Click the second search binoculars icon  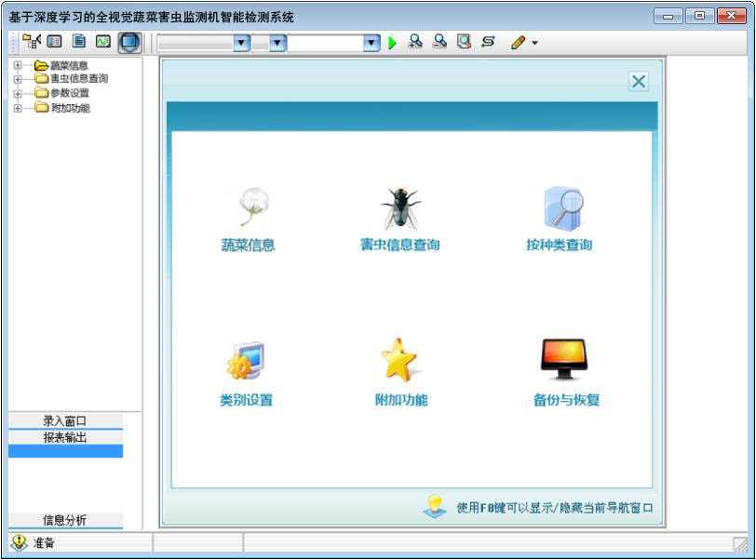439,42
